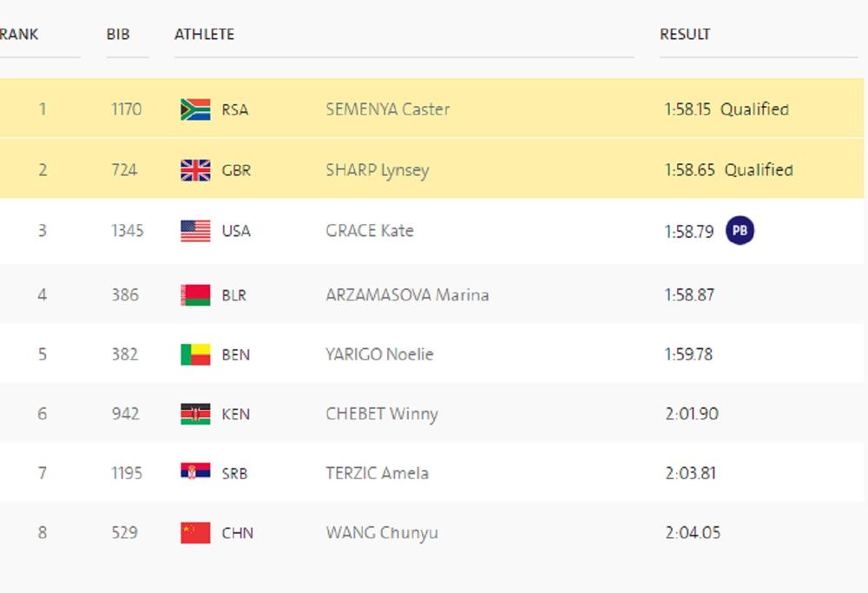This screenshot has height=593, width=868.
Task: Click the South Africa flag icon
Action: [195, 109]
